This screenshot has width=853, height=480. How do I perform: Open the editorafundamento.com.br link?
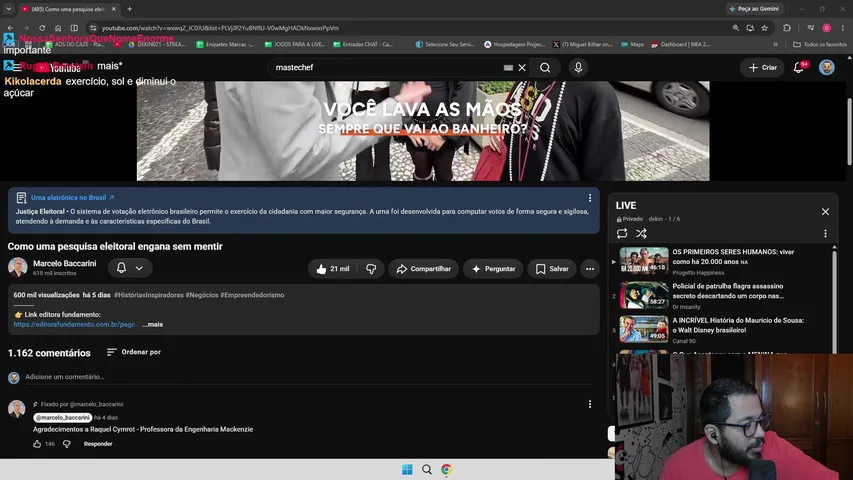click(x=75, y=324)
